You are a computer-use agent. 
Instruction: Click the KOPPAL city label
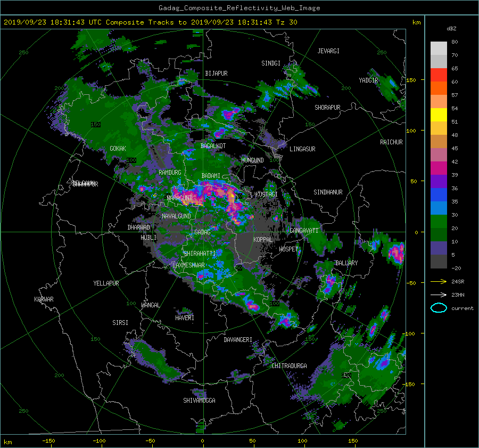263,239
